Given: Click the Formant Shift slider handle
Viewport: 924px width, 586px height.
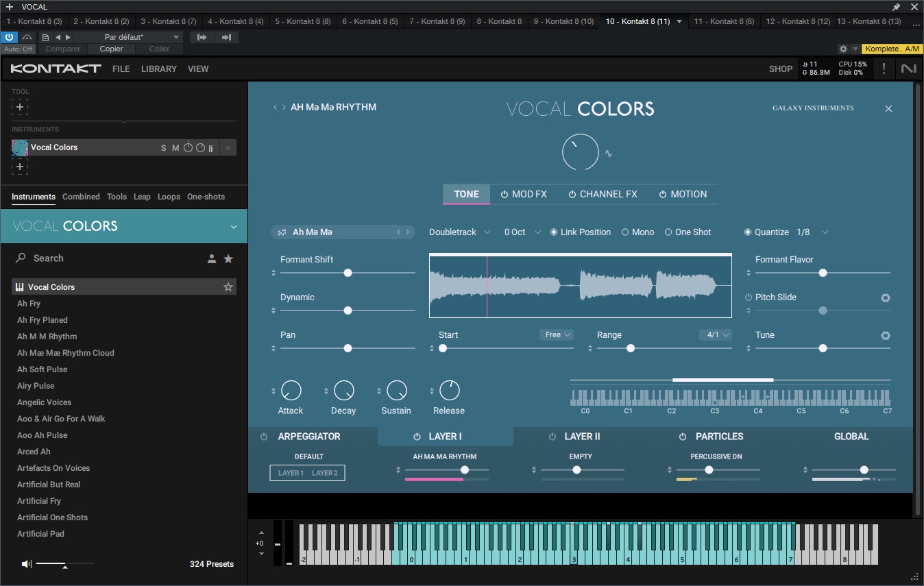Looking at the screenshot, I should 348,273.
